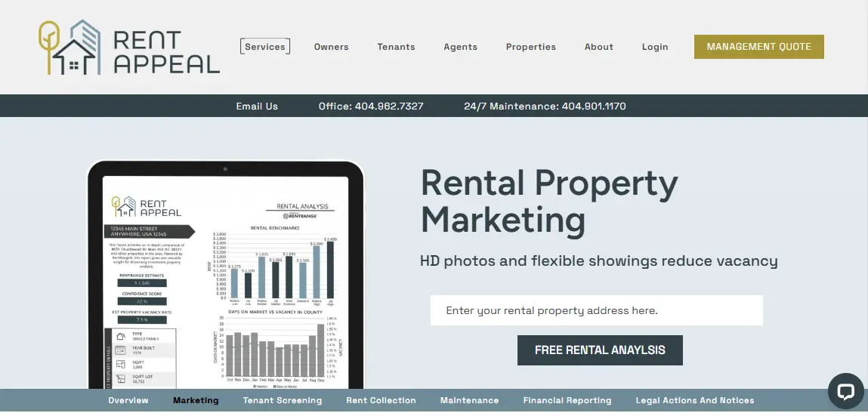Viewport: 868px width, 416px height.
Task: Switch to the Overview tab
Action: pyautogui.click(x=128, y=401)
